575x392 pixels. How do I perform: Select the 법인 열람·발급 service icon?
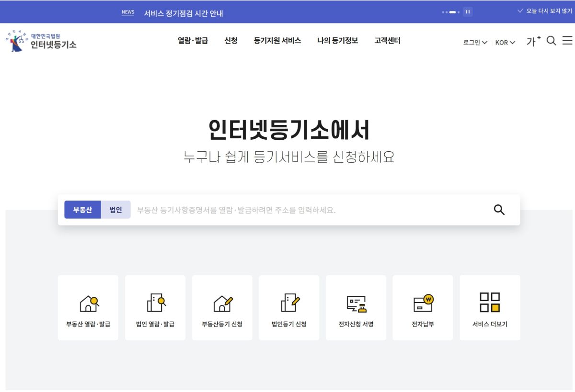pyautogui.click(x=155, y=307)
